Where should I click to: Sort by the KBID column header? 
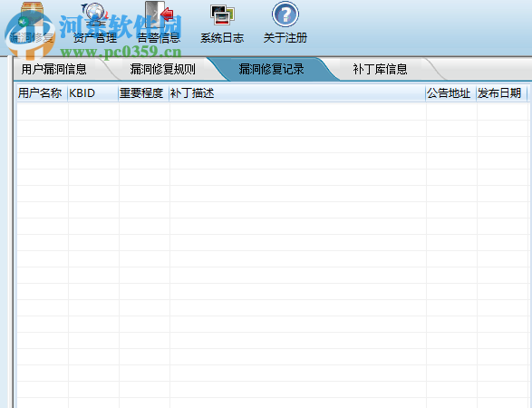click(x=93, y=93)
